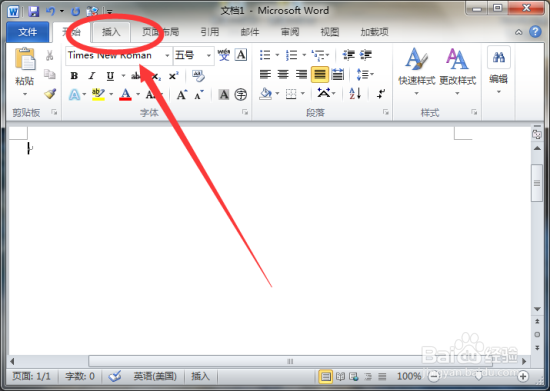
Task: Click the enclosed character icon
Action: tap(241, 94)
